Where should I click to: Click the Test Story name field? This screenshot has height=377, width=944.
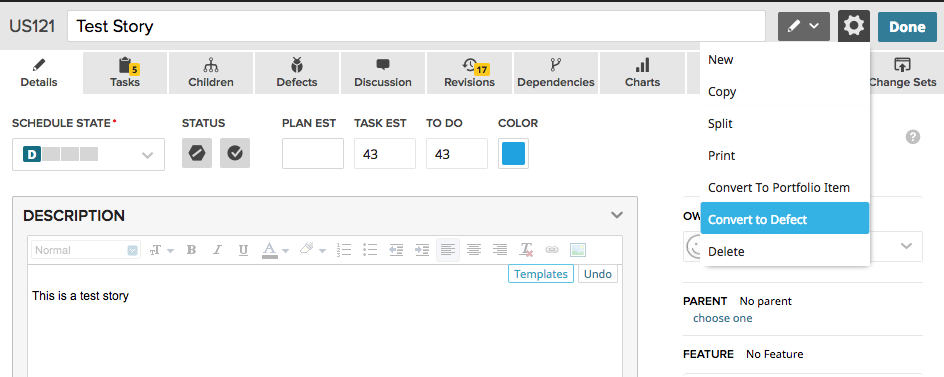[x=417, y=26]
